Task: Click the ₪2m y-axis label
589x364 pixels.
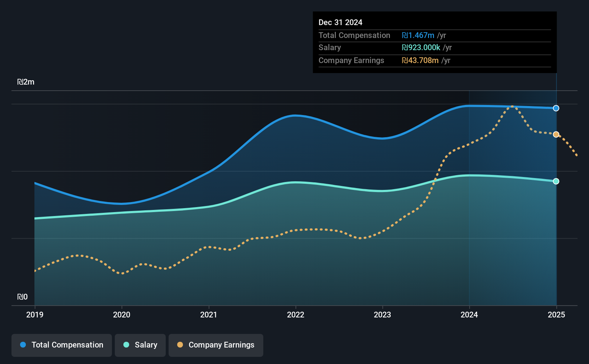Action: click(26, 82)
